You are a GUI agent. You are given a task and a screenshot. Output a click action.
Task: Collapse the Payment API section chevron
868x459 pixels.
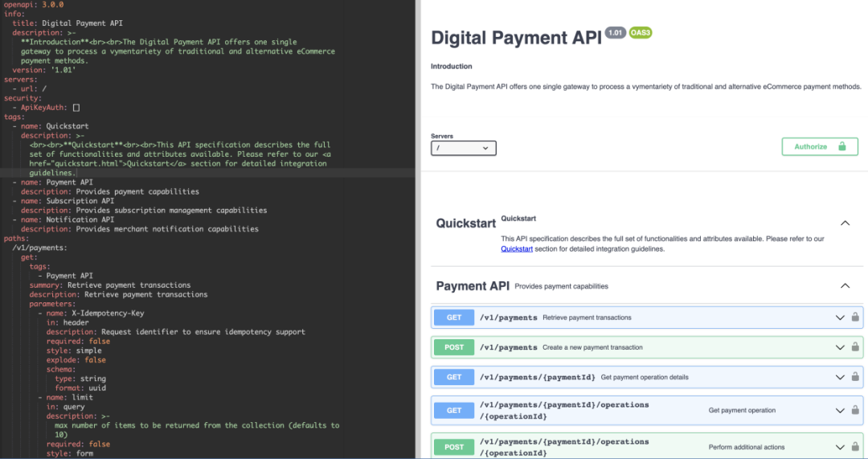click(845, 285)
